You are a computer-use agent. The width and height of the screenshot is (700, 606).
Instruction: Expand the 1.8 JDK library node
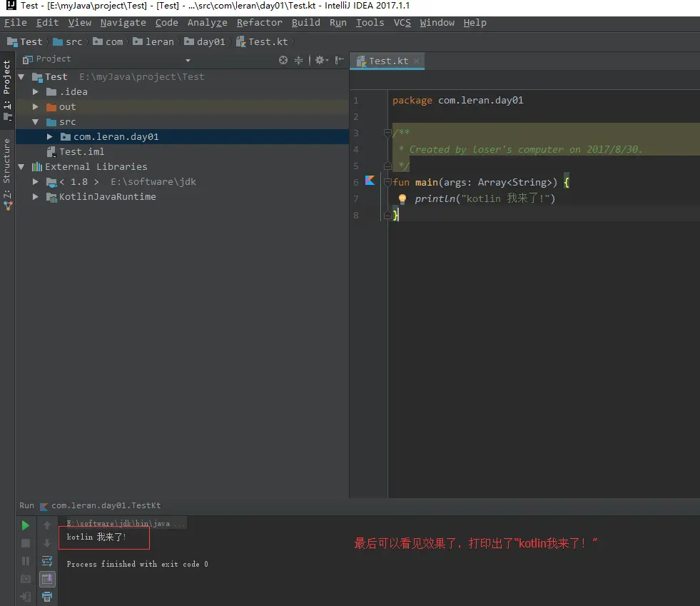[x=35, y=181]
